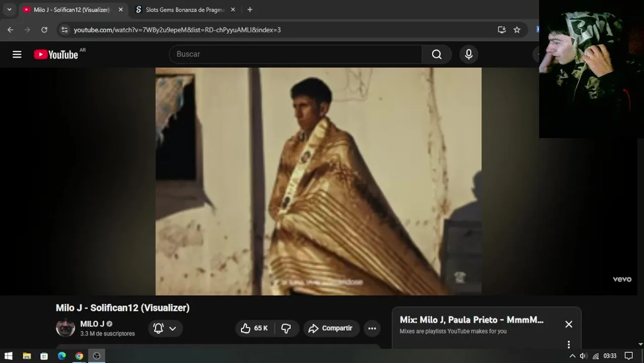Click 3.3 M de suscriptores text
Image resolution: width=644 pixels, height=363 pixels.
click(107, 334)
